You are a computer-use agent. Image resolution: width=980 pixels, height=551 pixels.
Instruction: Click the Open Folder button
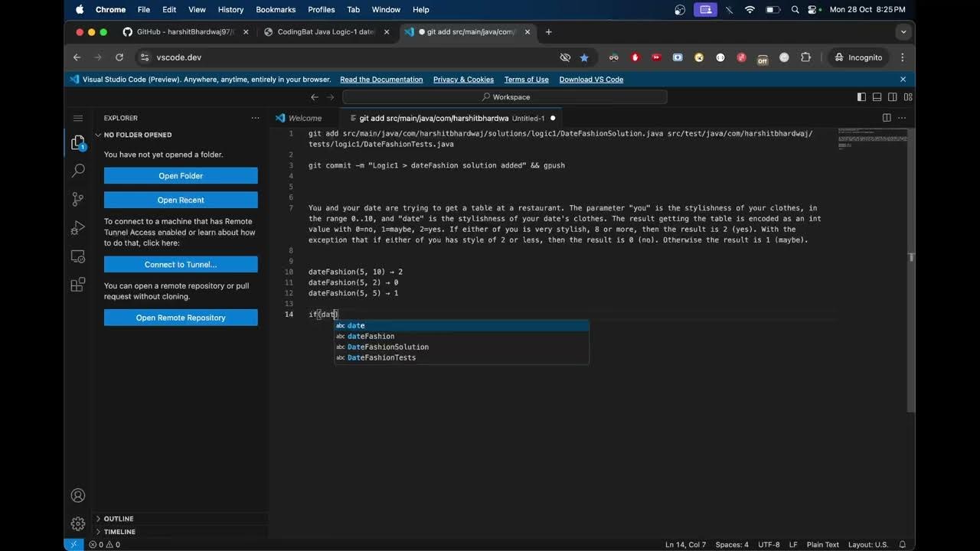[x=181, y=176]
